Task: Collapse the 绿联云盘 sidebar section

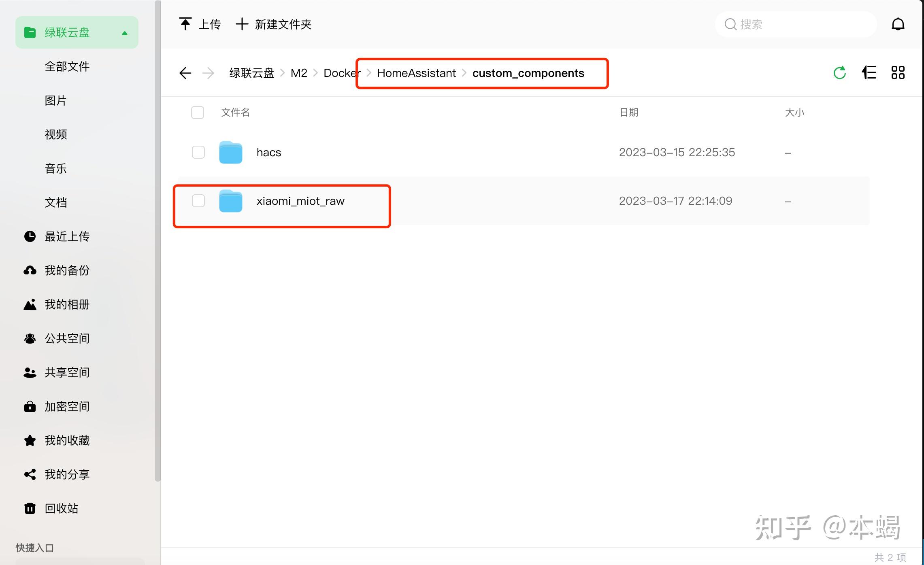Action: [125, 32]
